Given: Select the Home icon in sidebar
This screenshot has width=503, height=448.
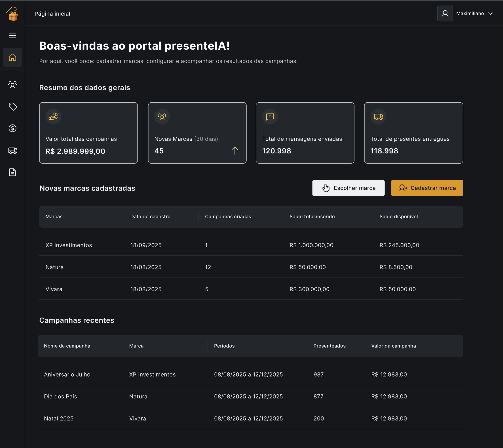Looking at the screenshot, I should click(12, 58).
